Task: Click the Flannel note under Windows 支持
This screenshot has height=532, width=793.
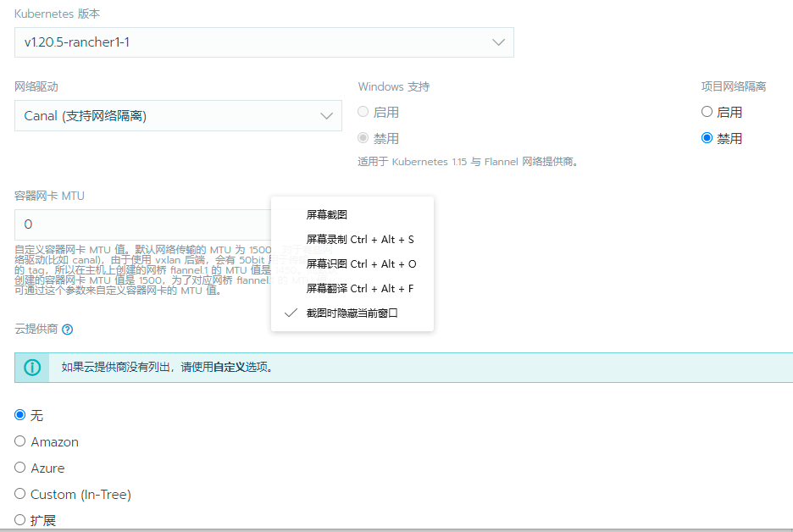Action: (x=468, y=162)
